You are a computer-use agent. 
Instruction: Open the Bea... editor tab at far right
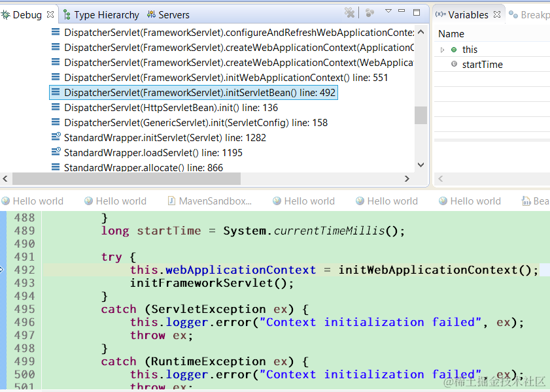(535, 201)
